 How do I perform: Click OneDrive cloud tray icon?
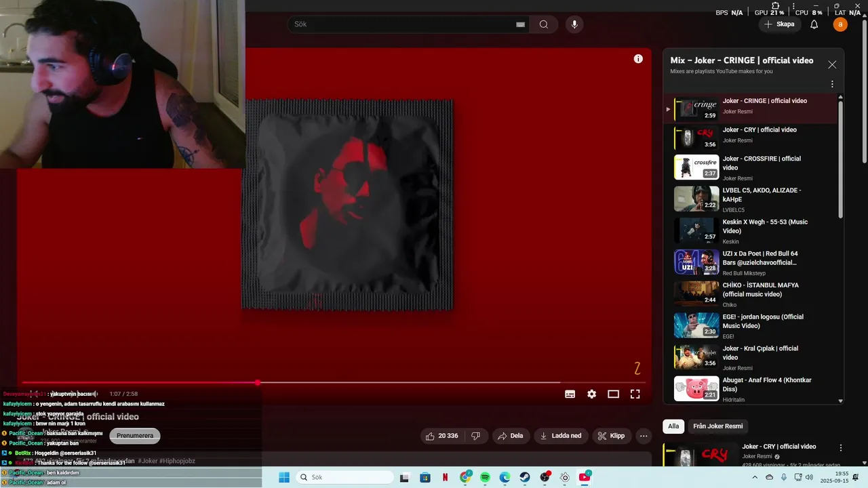[x=770, y=477]
